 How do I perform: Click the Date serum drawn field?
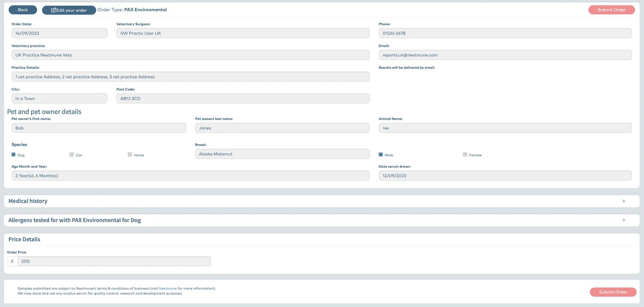505,176
